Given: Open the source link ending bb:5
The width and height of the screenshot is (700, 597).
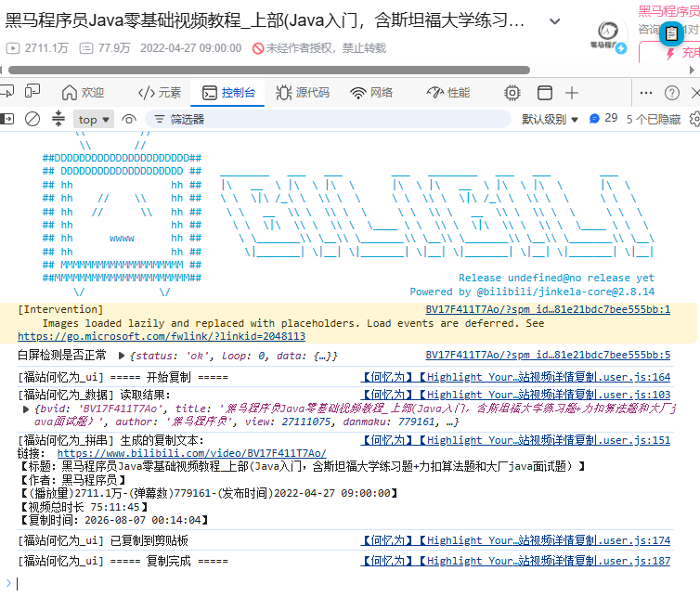Looking at the screenshot, I should 548,355.
